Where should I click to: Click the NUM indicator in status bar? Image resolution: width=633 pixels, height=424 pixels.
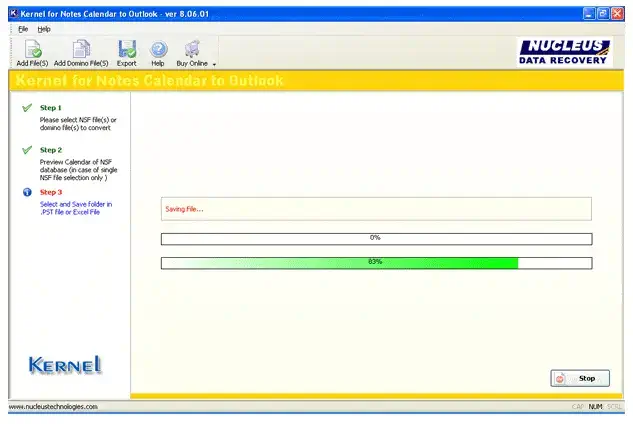(x=595, y=407)
